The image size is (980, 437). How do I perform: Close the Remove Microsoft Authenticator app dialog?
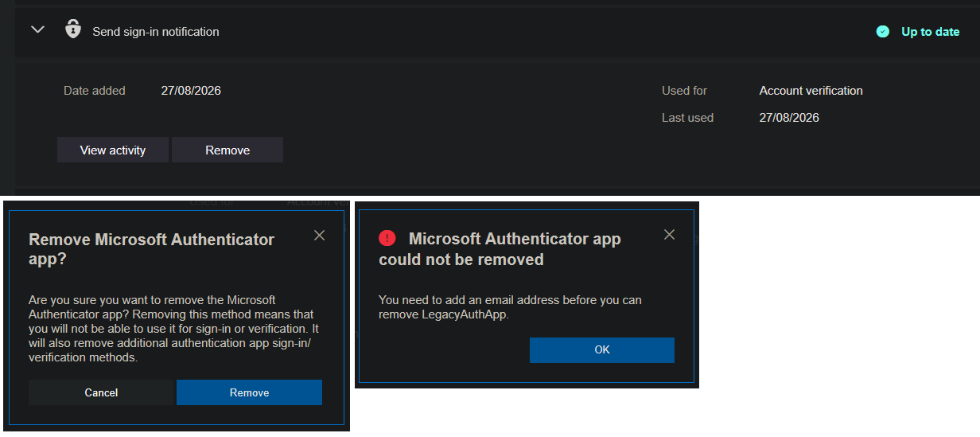tap(319, 235)
